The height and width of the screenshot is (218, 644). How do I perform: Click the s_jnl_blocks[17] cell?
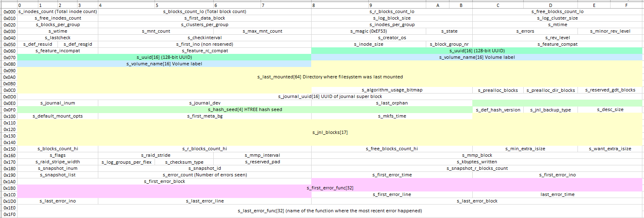(x=330, y=132)
